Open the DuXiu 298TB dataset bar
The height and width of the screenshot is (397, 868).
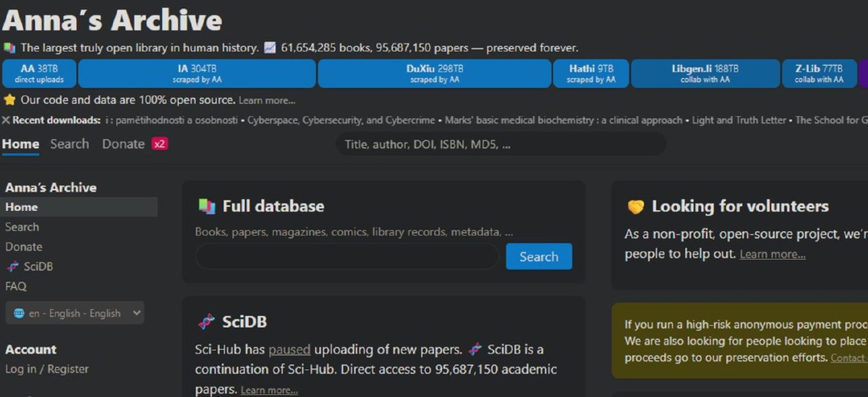(435, 74)
